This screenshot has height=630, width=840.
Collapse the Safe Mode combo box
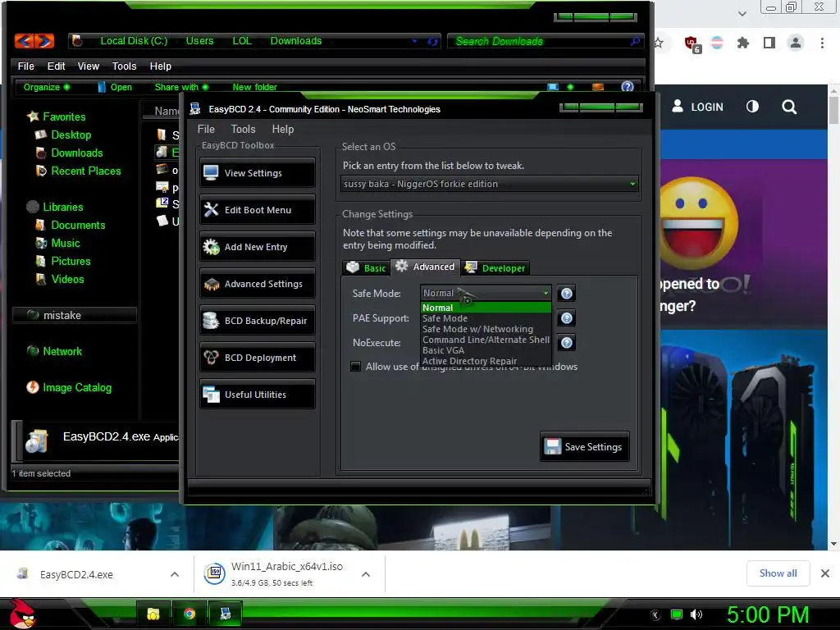[546, 293]
